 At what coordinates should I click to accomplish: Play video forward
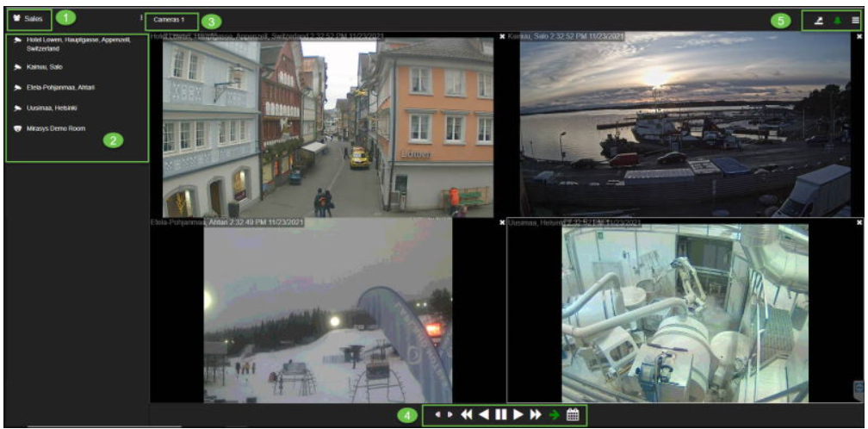[518, 414]
